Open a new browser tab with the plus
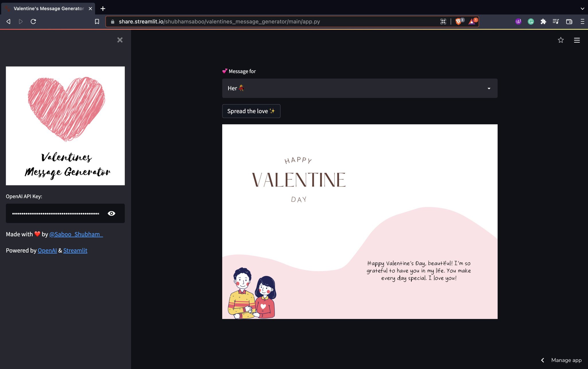Screen dimensions: 588x369 [103, 9]
